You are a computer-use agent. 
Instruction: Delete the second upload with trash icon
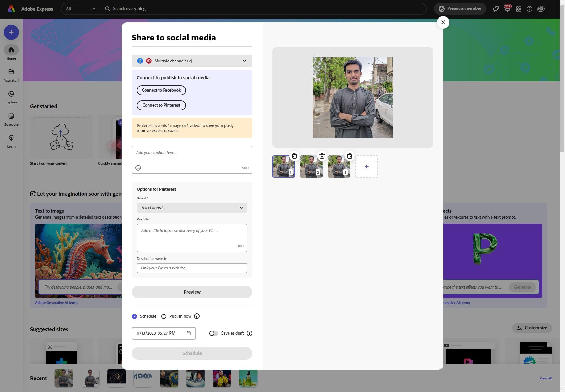322,156
